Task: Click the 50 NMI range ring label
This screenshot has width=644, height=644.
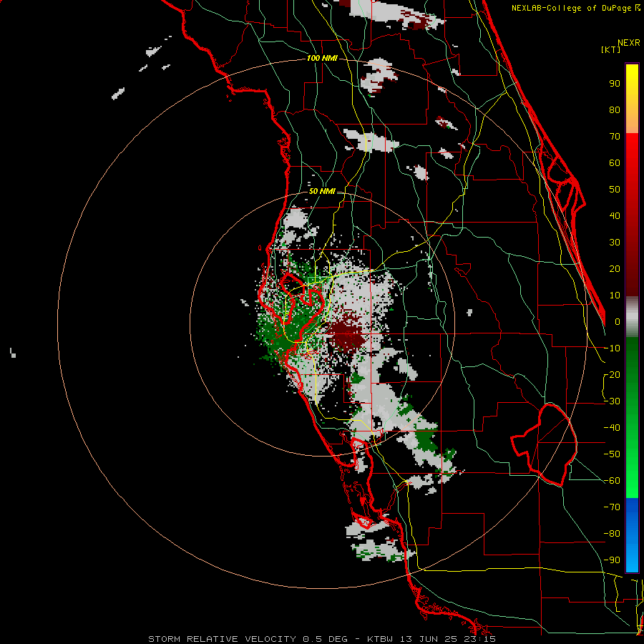Action: [x=322, y=191]
